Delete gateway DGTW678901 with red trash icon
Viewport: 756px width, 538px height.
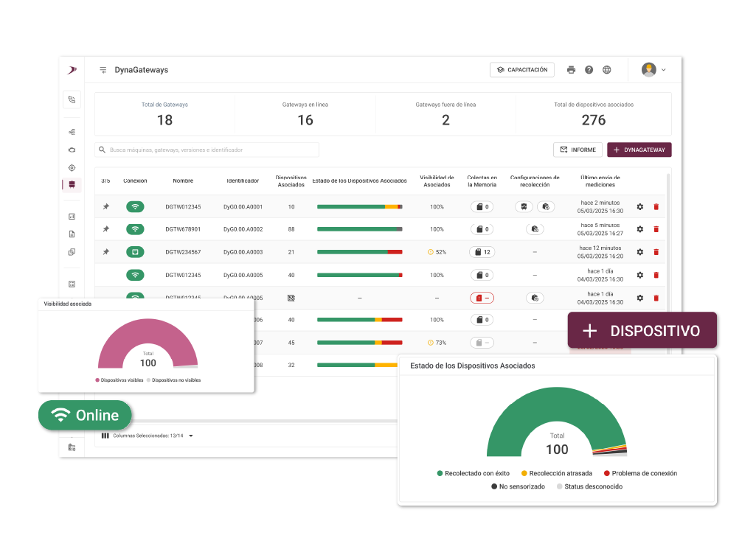point(656,229)
